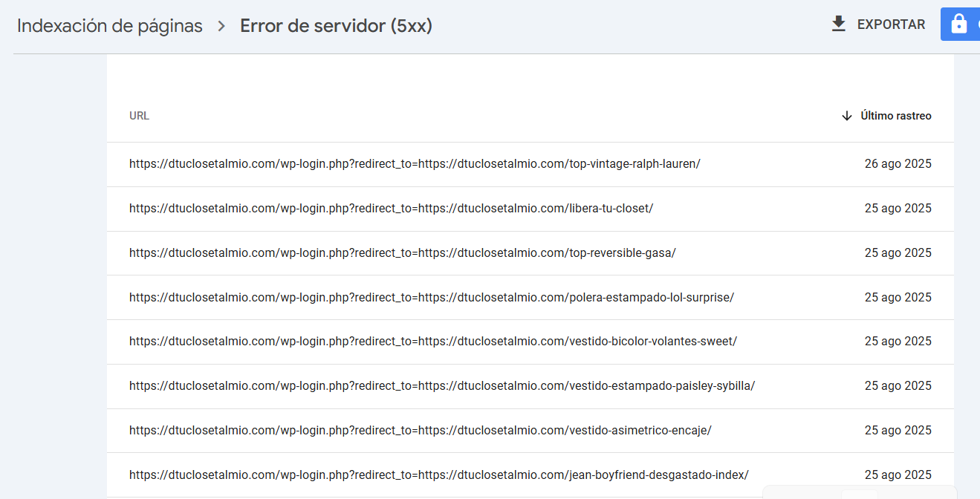Open the vestido-bicolor-volantes-sweet URL row
This screenshot has height=499, width=980.
(432, 342)
